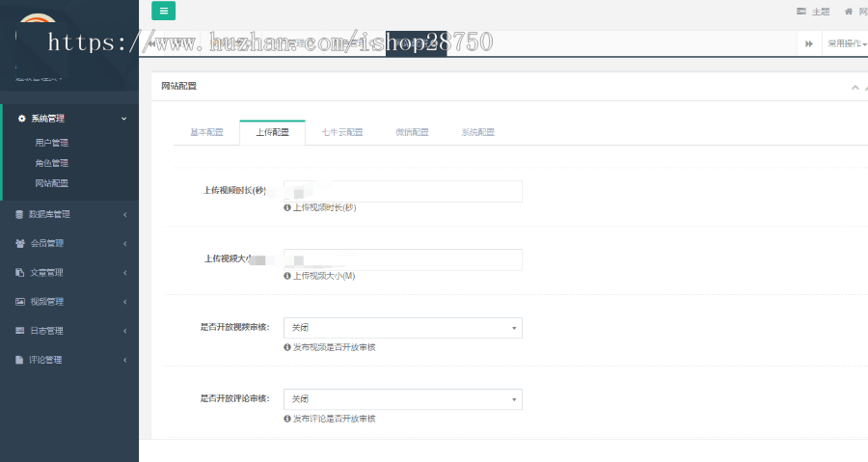Click info icon beside 上传视频大小(M) hint

(x=287, y=276)
